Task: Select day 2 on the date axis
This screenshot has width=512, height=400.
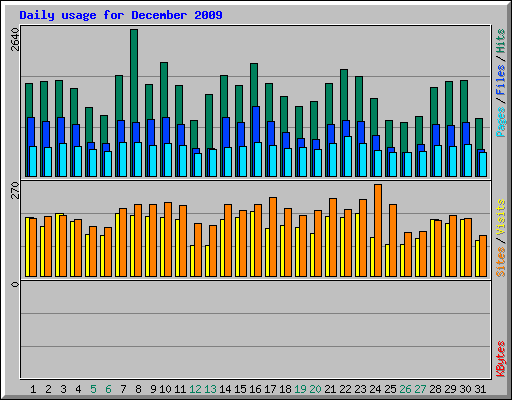Action: (x=48, y=389)
